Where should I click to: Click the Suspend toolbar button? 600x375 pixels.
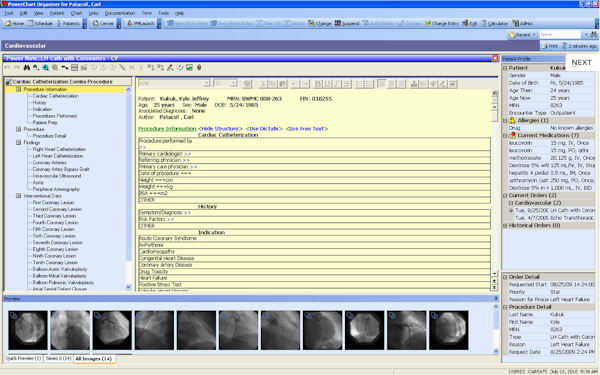tap(347, 24)
